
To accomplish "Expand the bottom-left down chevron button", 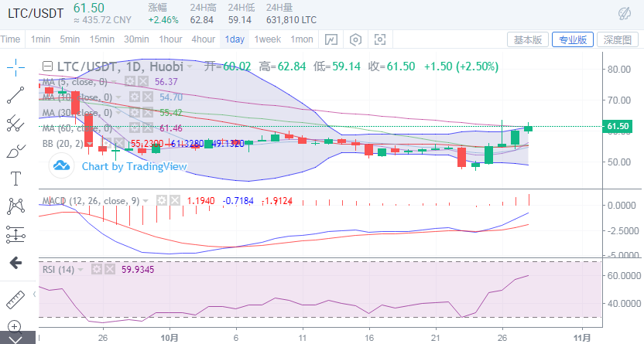I will point(15,339).
